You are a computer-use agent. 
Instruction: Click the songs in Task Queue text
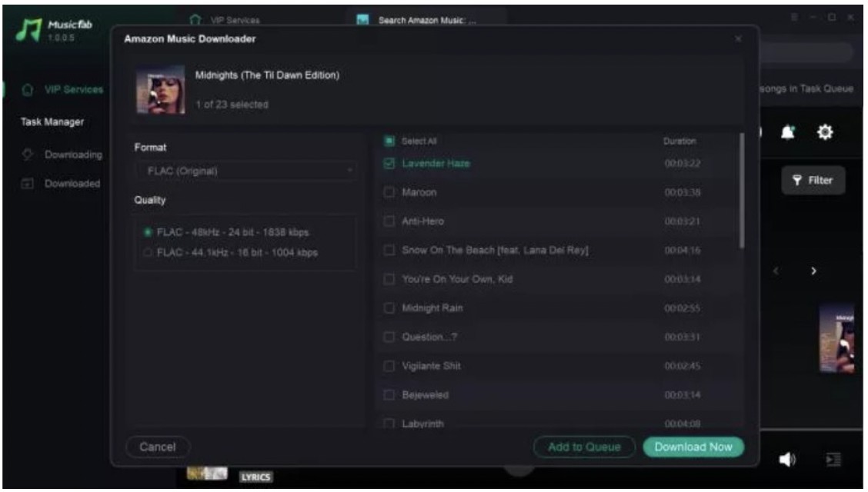click(x=806, y=88)
